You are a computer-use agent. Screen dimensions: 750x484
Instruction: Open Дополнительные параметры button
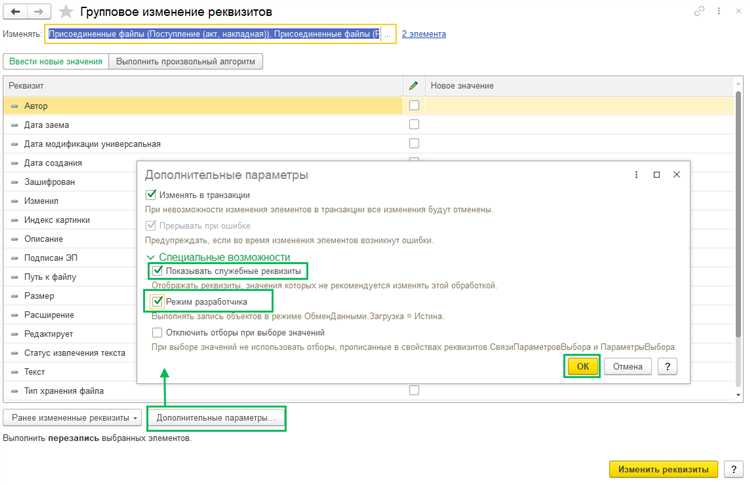pyautogui.click(x=215, y=418)
